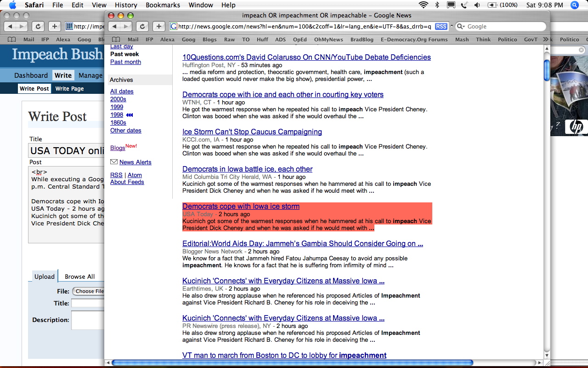Open the volume menu bar icon
Viewport: 588px width, 368px height.
click(477, 5)
